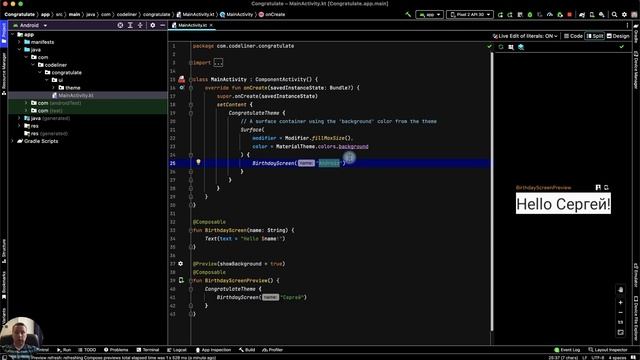Open the Layout Inspector
640x360 pixels.
click(608, 350)
